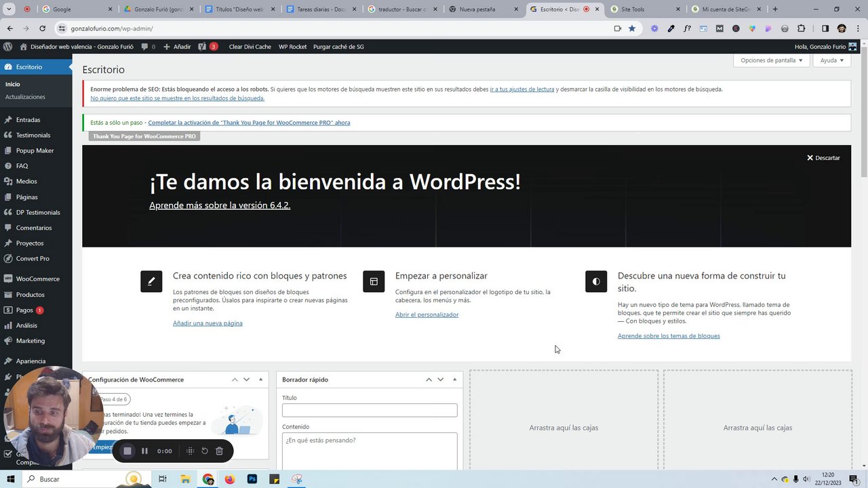Move Configuración de WooCommerce box up

(235, 380)
